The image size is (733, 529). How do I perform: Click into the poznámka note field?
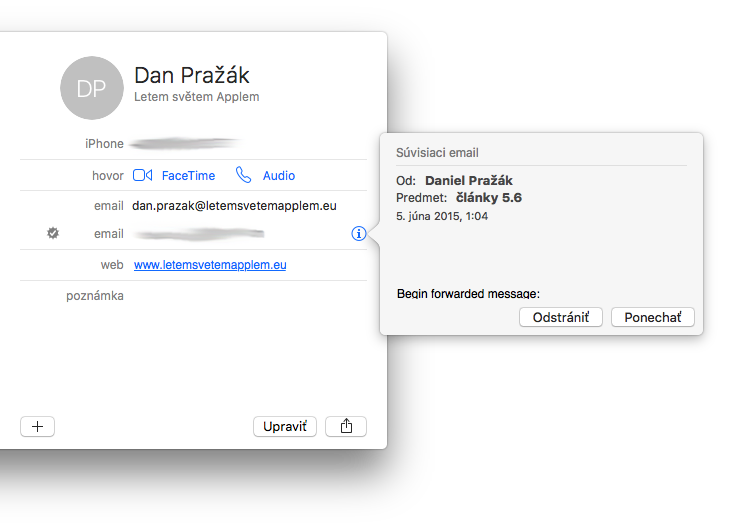[x=240, y=296]
